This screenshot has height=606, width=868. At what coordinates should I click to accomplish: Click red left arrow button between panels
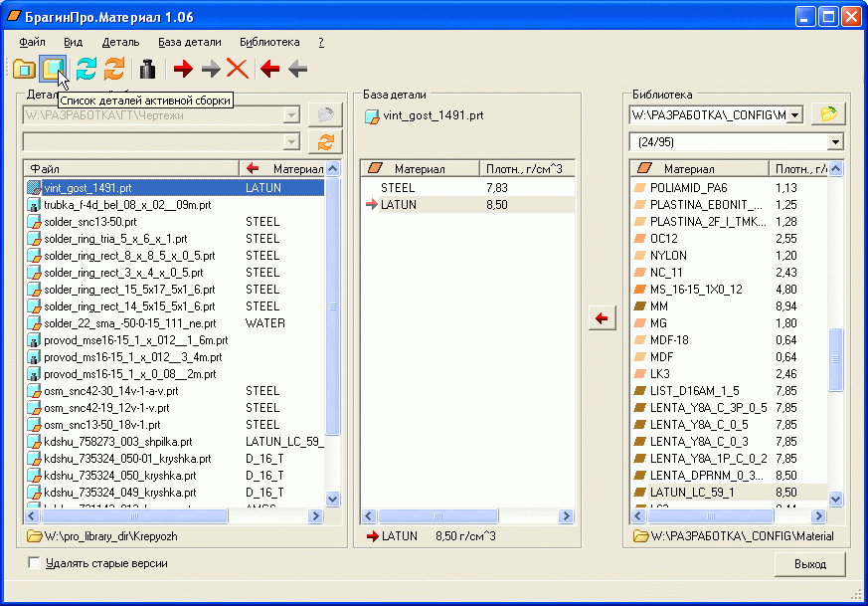(x=602, y=318)
